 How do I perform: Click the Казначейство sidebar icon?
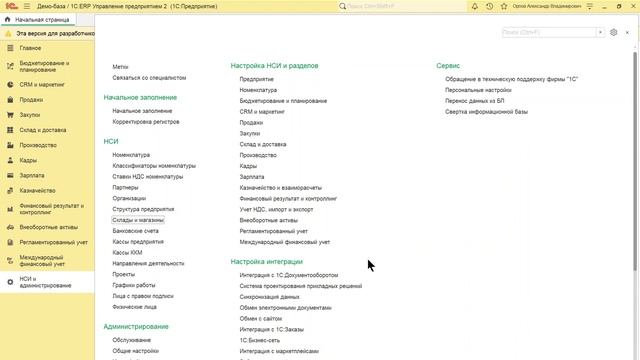point(10,190)
